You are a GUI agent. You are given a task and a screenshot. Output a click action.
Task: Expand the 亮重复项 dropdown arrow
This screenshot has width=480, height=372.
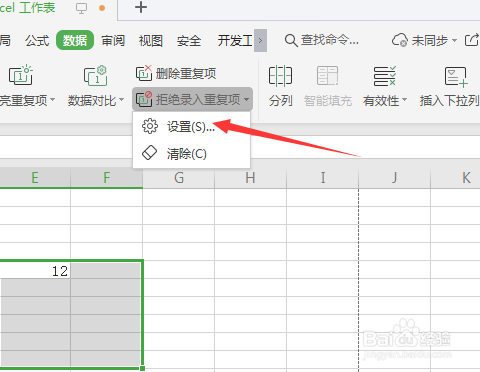[52, 100]
